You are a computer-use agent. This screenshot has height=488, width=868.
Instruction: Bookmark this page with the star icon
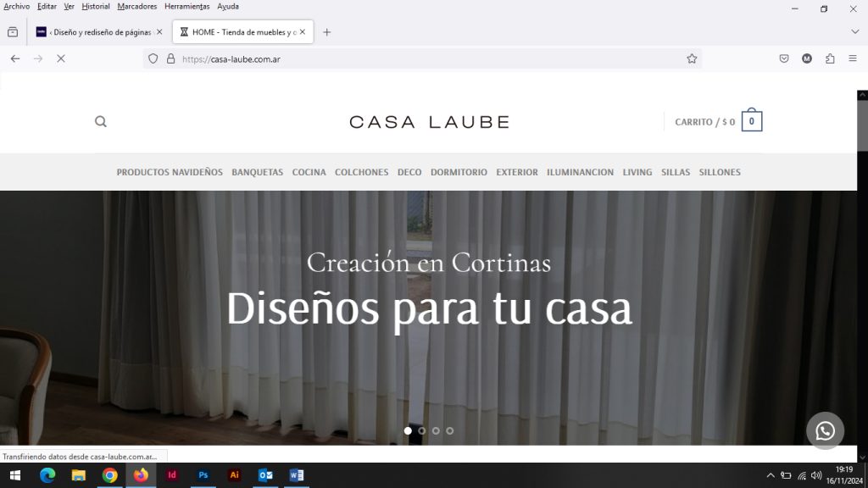692,58
